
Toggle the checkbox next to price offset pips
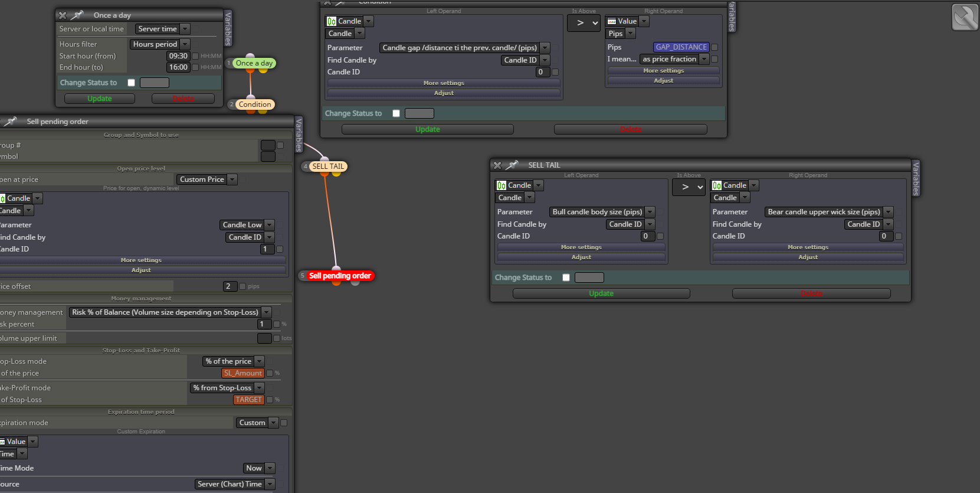(x=242, y=286)
